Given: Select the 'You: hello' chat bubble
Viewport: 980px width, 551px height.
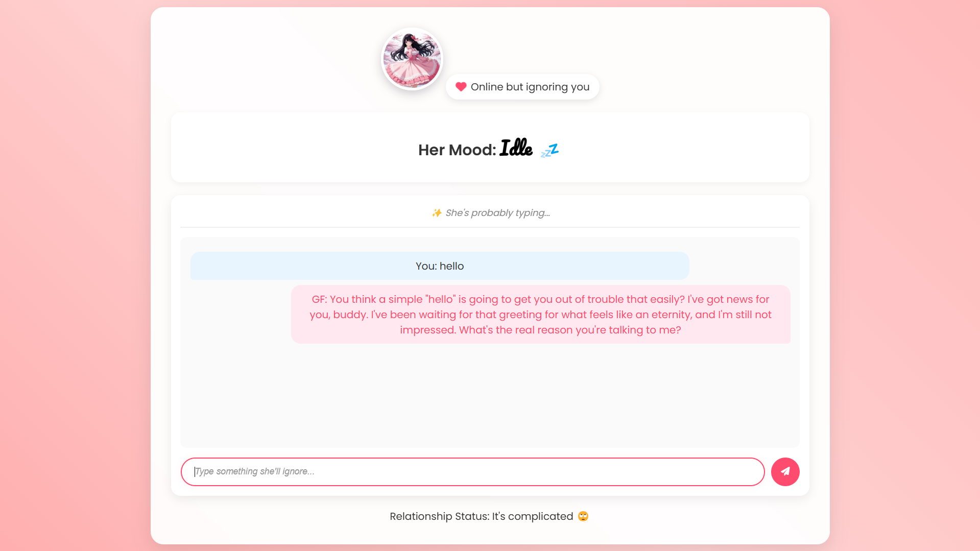Looking at the screenshot, I should [x=440, y=266].
